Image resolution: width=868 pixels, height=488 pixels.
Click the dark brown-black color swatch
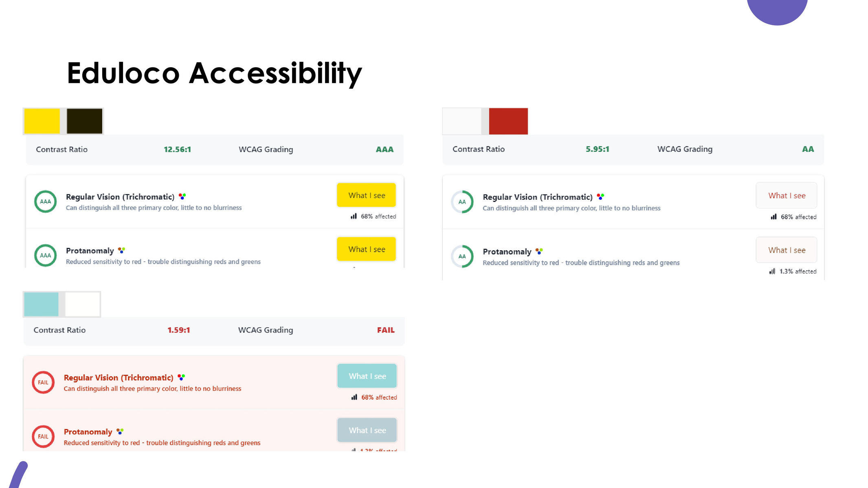coord(84,121)
